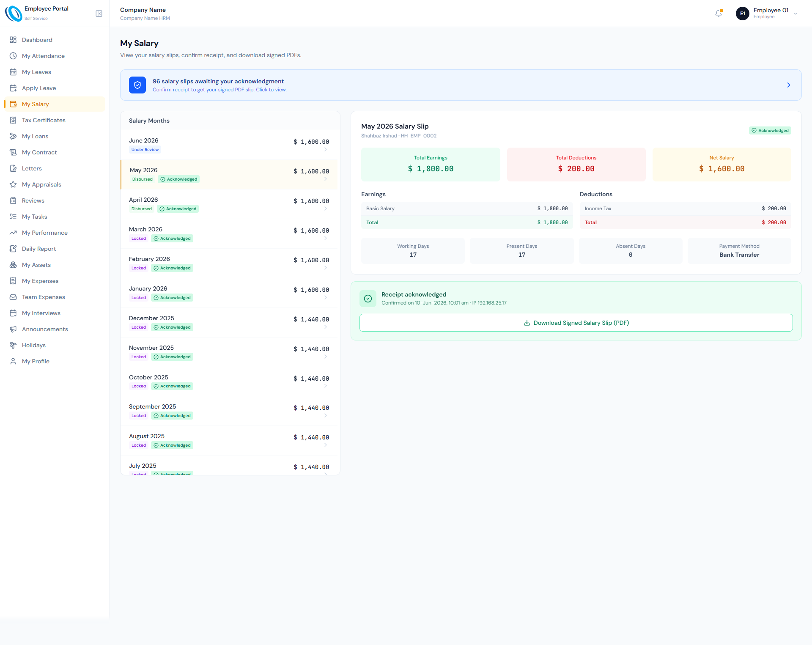
Task: Open the notifications bell
Action: coord(719,14)
